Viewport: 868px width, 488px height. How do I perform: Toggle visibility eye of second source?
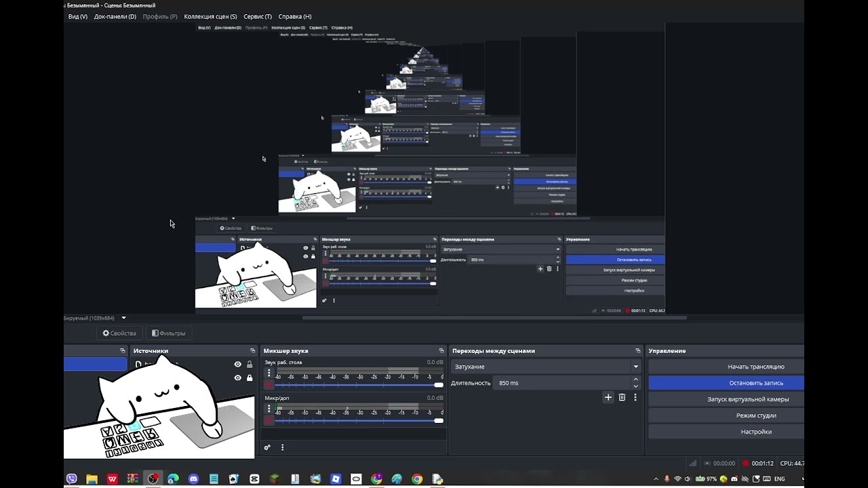(237, 378)
